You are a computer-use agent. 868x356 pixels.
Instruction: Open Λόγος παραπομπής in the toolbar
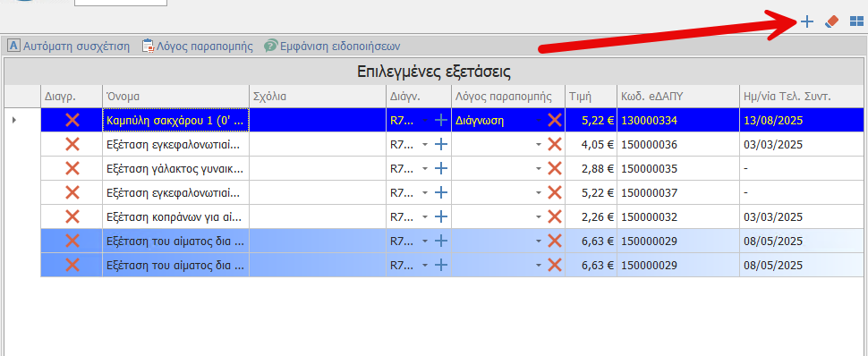click(x=198, y=46)
